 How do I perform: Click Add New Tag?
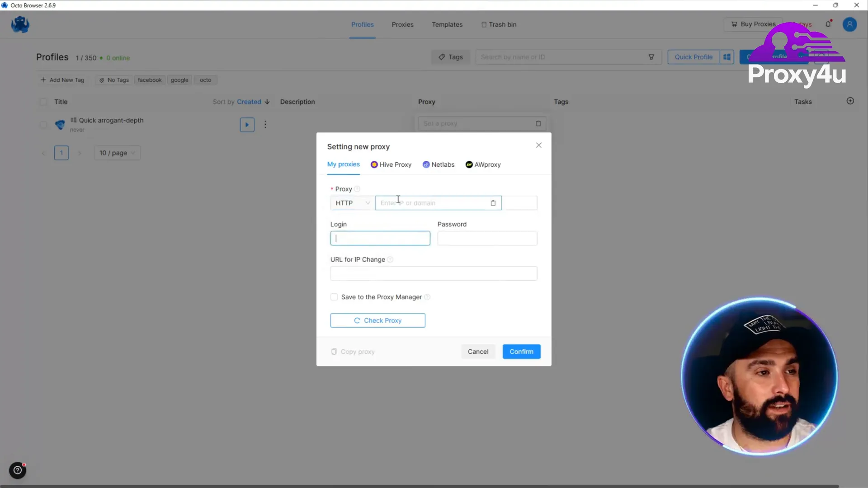(x=62, y=80)
